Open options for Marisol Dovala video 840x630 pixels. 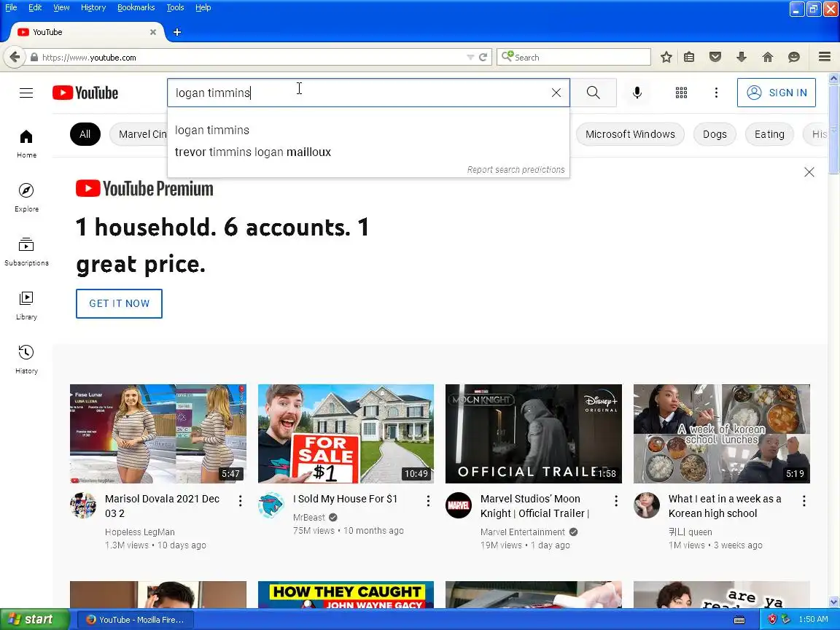[240, 501]
